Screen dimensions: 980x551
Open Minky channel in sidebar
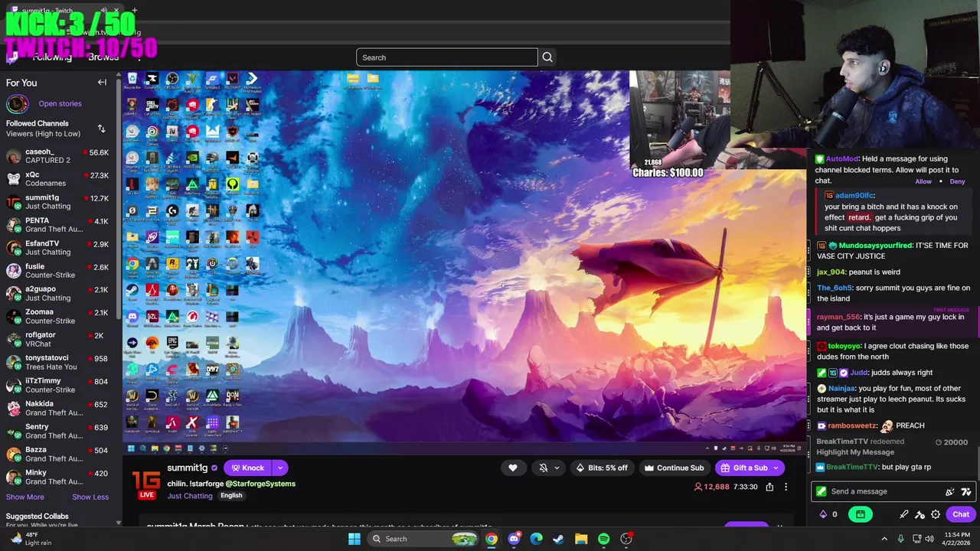tap(59, 477)
